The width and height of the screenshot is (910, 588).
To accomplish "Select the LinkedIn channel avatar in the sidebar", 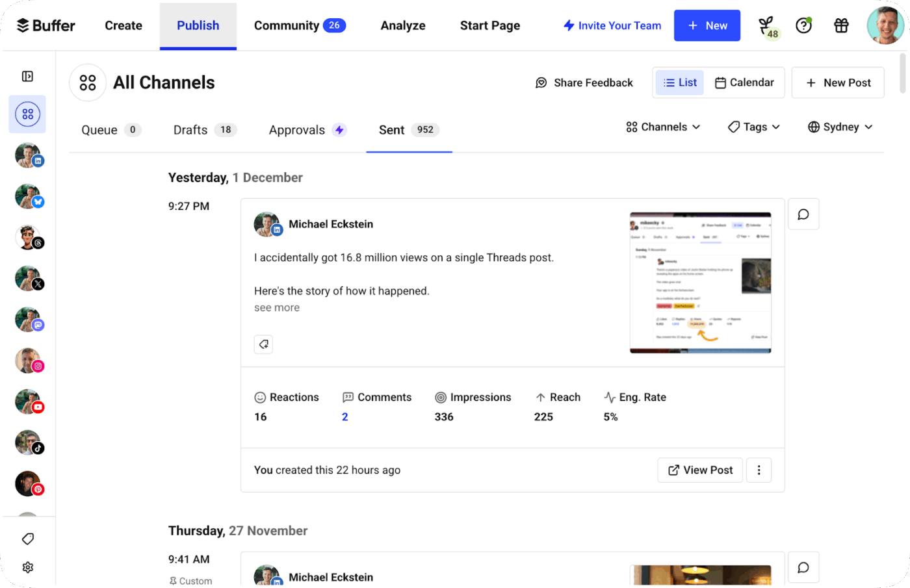I will click(29, 155).
